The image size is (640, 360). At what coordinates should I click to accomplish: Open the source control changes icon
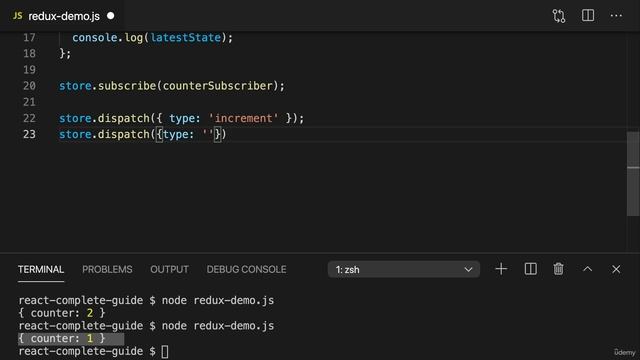pos(559,16)
